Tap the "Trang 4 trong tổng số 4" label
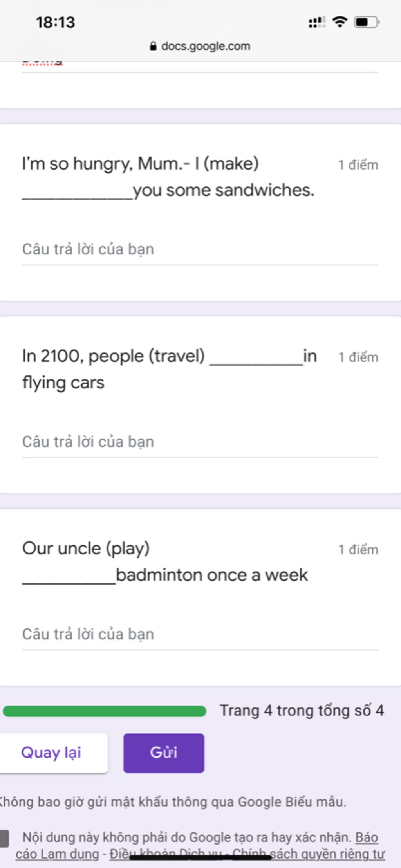This screenshot has height=868, width=401. click(x=302, y=711)
